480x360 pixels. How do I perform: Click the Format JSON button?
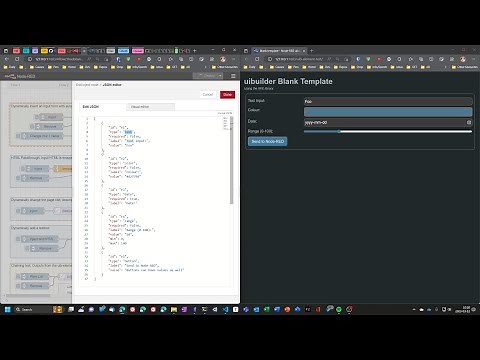coord(225,113)
